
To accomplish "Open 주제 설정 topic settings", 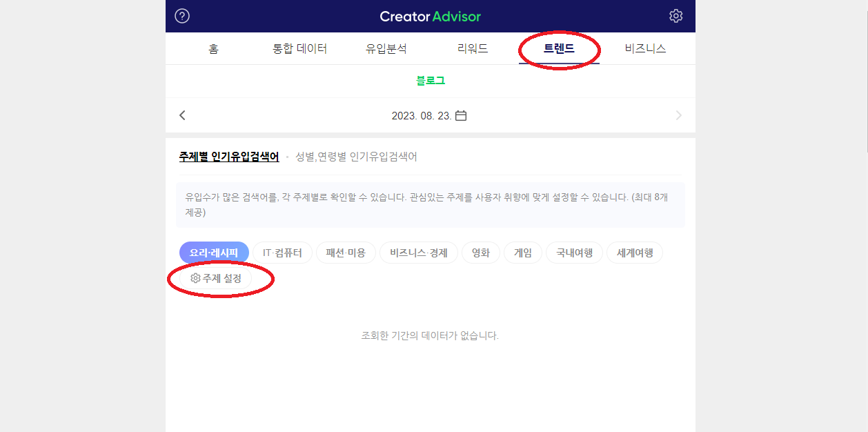I will pyautogui.click(x=215, y=278).
